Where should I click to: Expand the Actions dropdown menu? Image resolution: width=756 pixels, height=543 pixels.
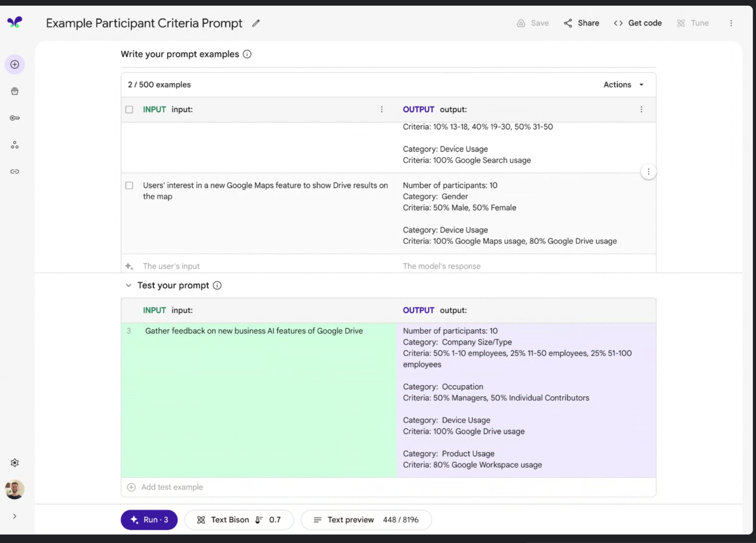coord(623,84)
